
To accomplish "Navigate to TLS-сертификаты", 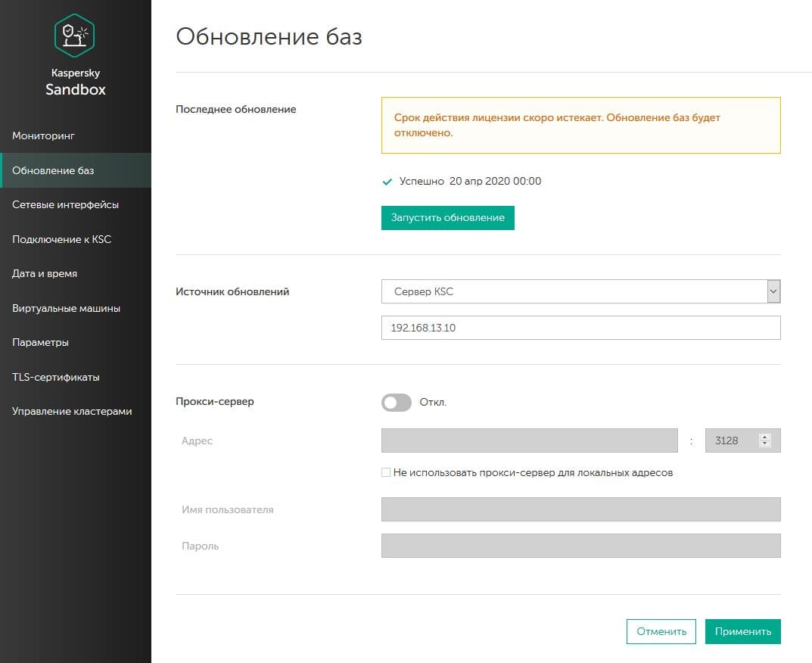I will (x=55, y=377).
